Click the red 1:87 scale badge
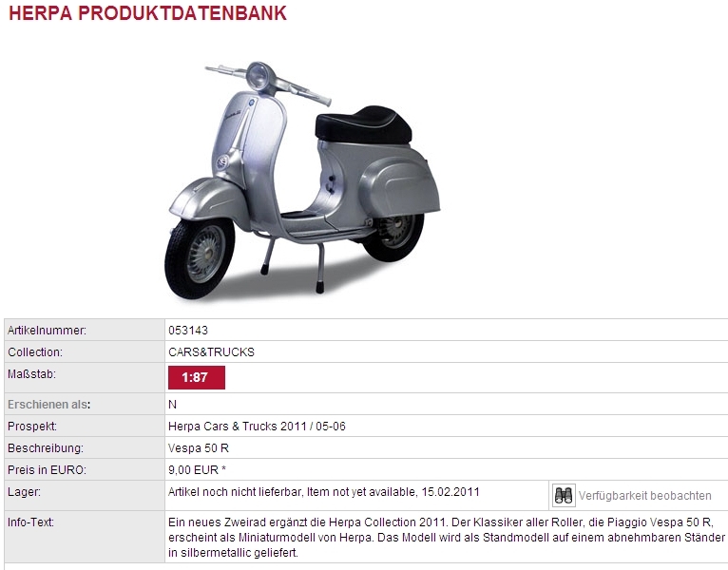This screenshot has width=728, height=570. (x=197, y=377)
